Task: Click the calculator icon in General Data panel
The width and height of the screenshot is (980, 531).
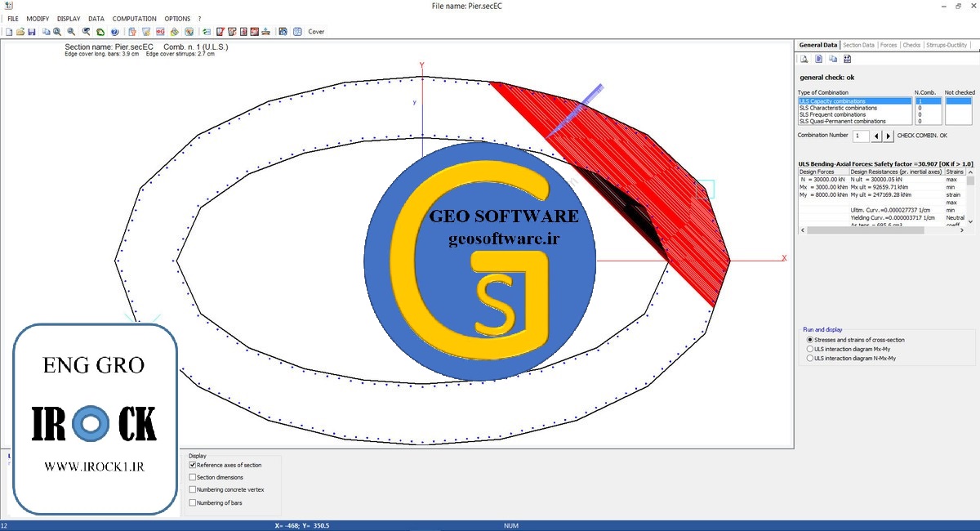Action: (847, 59)
